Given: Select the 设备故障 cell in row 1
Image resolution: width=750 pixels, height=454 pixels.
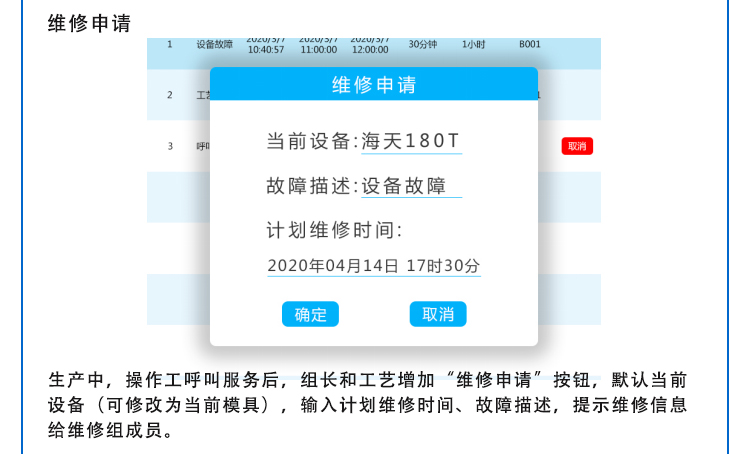Looking at the screenshot, I should tap(214, 45).
